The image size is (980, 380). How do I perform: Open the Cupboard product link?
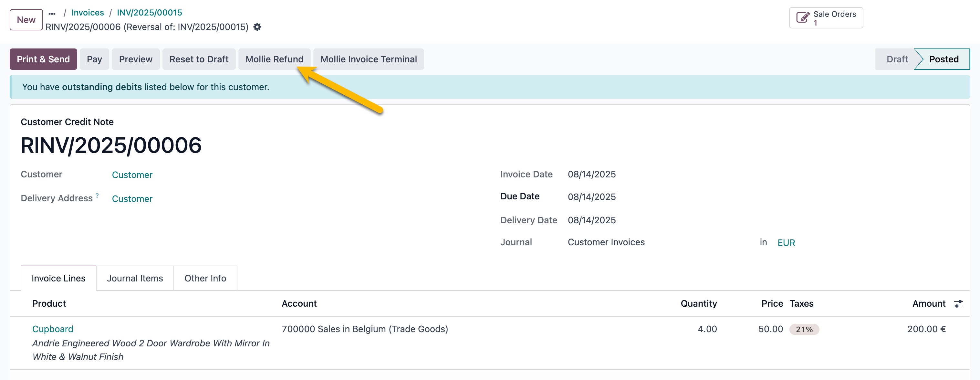click(x=53, y=329)
